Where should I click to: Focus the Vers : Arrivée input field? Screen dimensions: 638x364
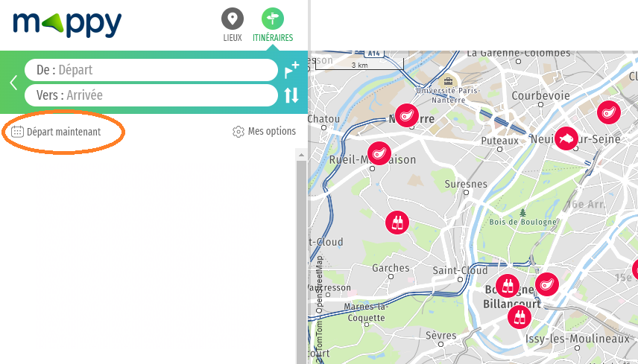tap(151, 95)
